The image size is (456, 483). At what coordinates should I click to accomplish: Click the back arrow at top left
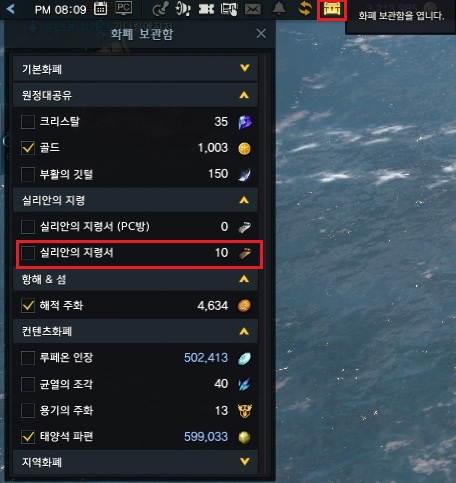click(x=11, y=9)
